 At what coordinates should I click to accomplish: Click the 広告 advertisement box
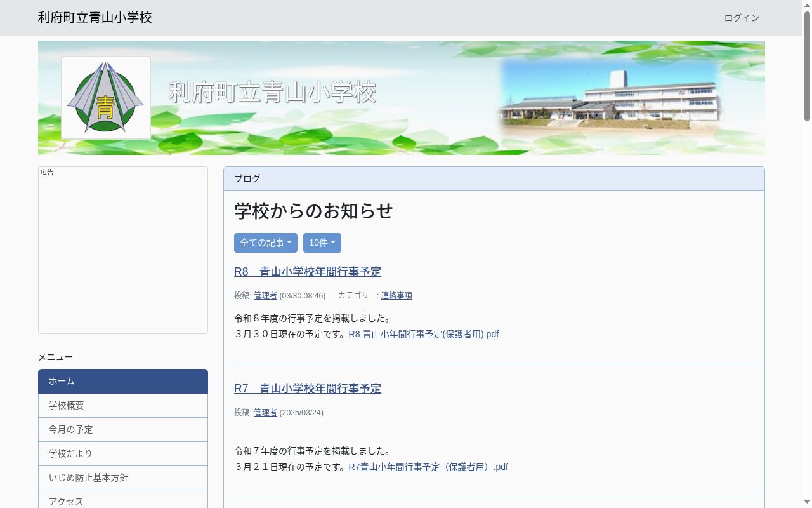tap(123, 250)
